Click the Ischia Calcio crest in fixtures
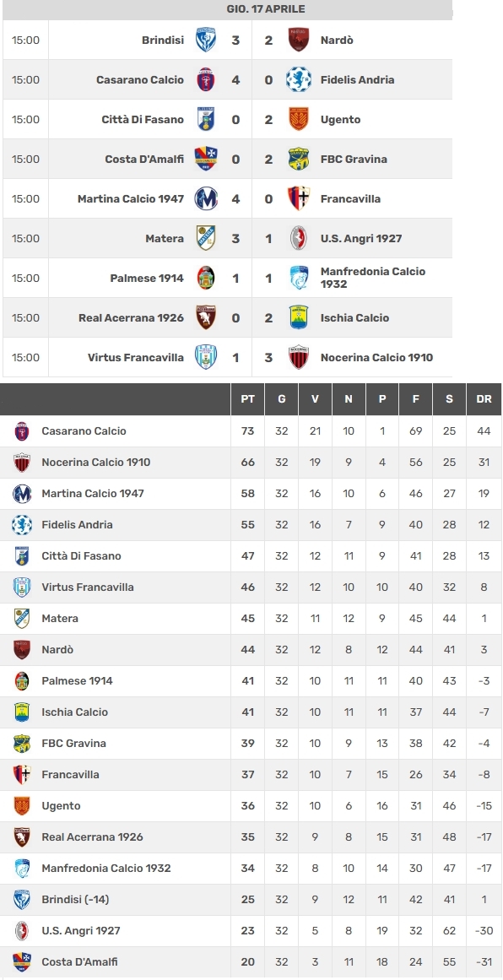Viewport: 503px width, 980px height. (299, 317)
